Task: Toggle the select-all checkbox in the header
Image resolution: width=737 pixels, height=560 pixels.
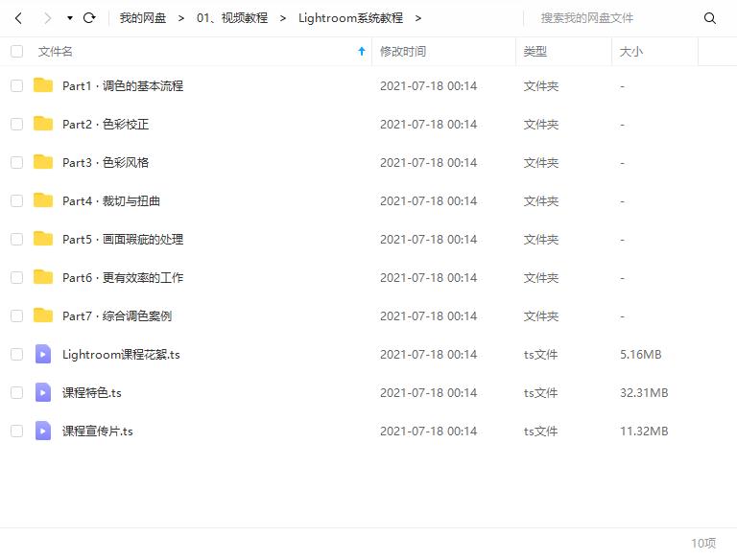Action: (17, 51)
